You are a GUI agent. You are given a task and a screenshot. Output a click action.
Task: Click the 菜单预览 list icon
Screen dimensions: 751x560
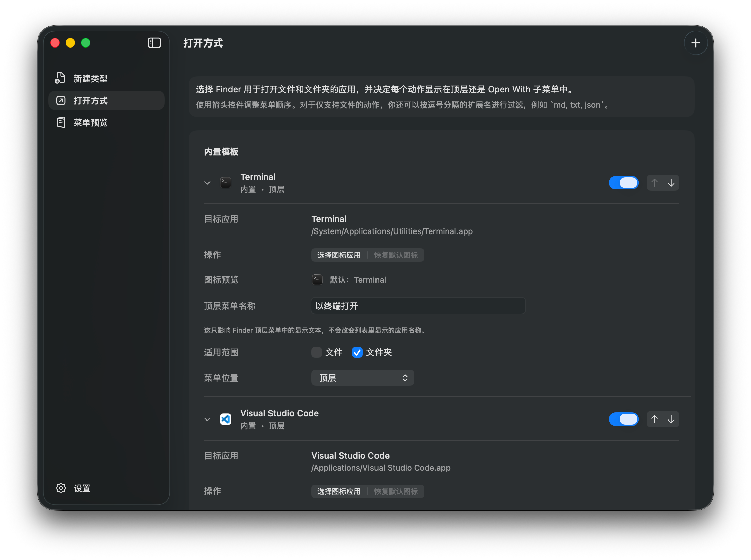click(61, 122)
